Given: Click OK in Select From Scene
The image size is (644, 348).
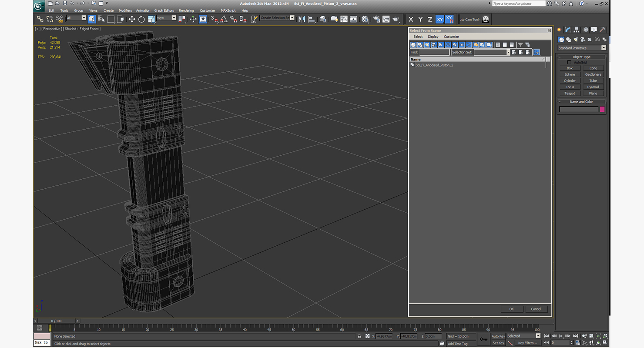Looking at the screenshot, I should (512, 309).
